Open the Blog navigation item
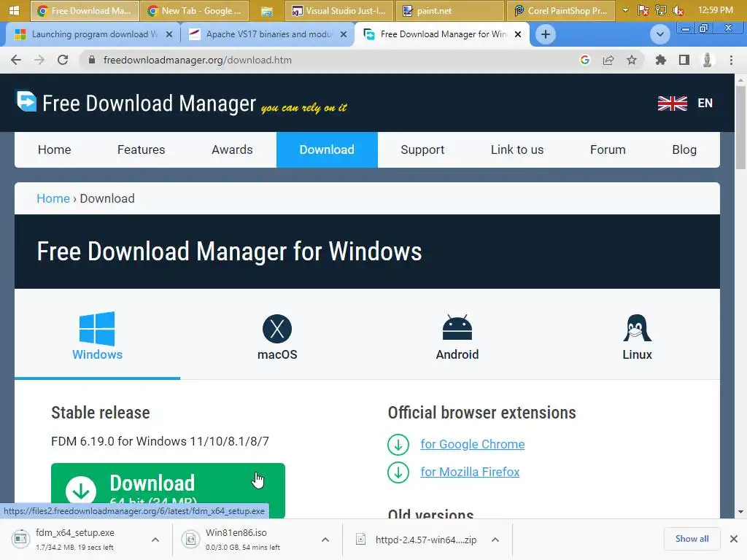This screenshot has width=747, height=560. tap(684, 149)
